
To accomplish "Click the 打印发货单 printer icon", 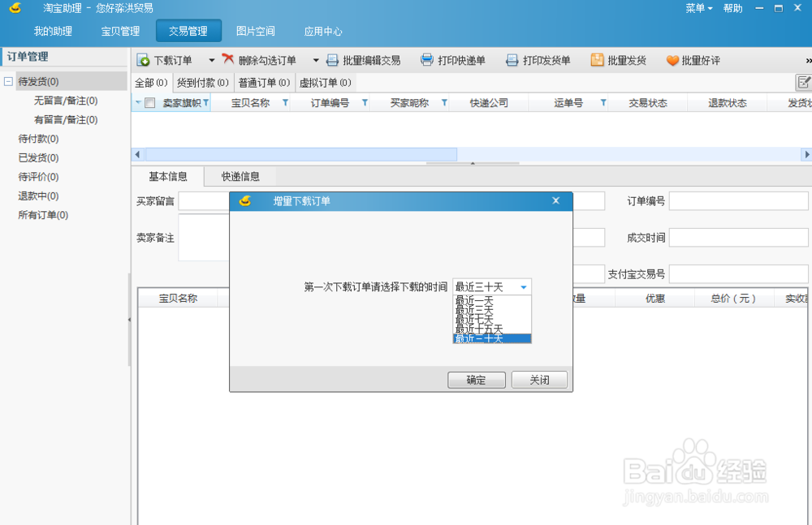I will pos(512,60).
